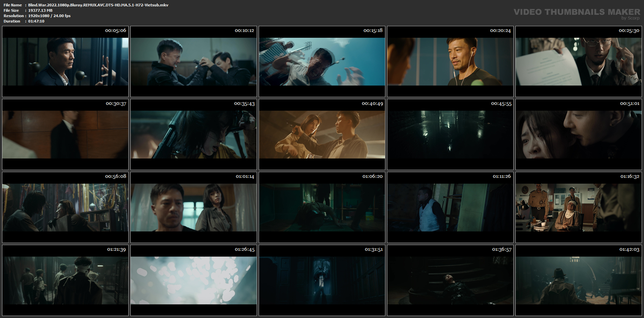Click the File Size label
This screenshot has height=318, width=644.
[x=11, y=10]
